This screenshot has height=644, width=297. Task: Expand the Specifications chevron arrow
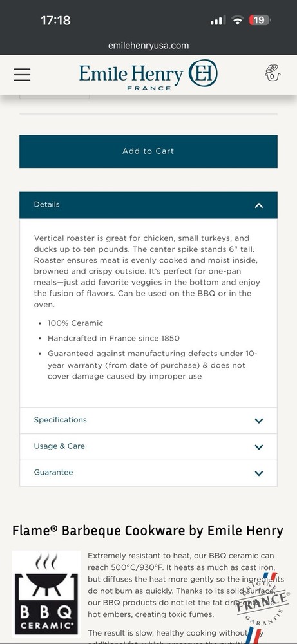(259, 421)
